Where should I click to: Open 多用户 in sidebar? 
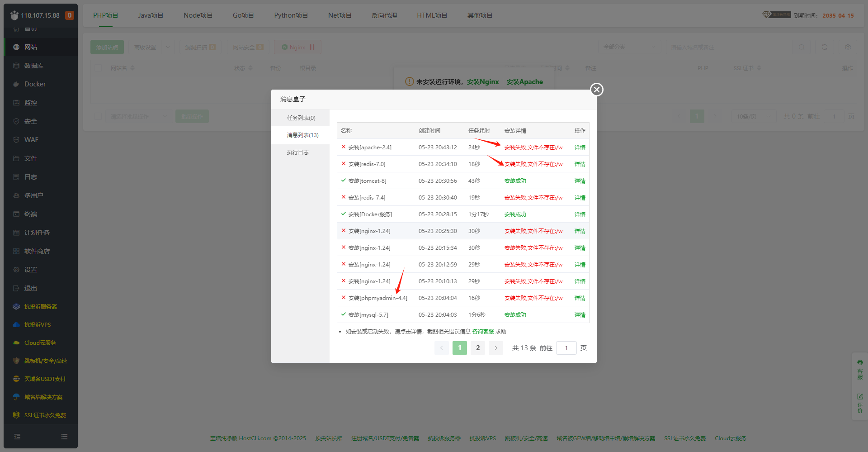(41, 195)
